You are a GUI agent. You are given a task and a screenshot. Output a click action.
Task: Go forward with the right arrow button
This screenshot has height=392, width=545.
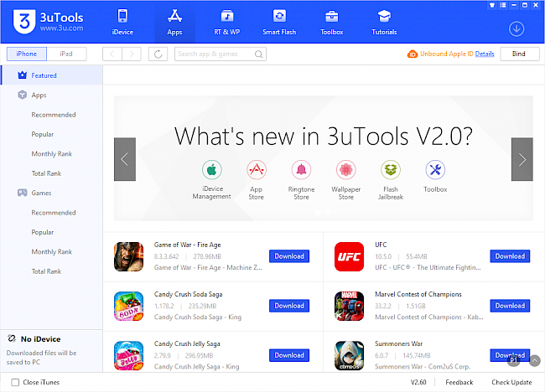point(132,54)
